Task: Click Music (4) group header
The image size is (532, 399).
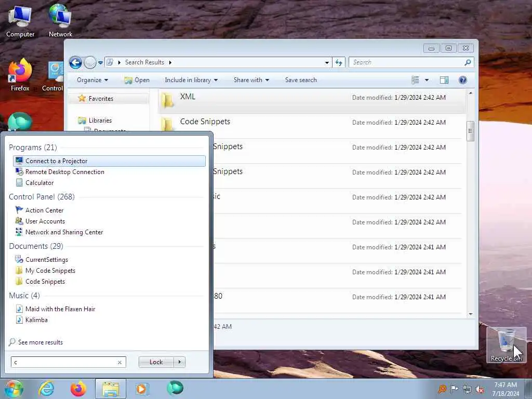Action: pyautogui.click(x=24, y=296)
